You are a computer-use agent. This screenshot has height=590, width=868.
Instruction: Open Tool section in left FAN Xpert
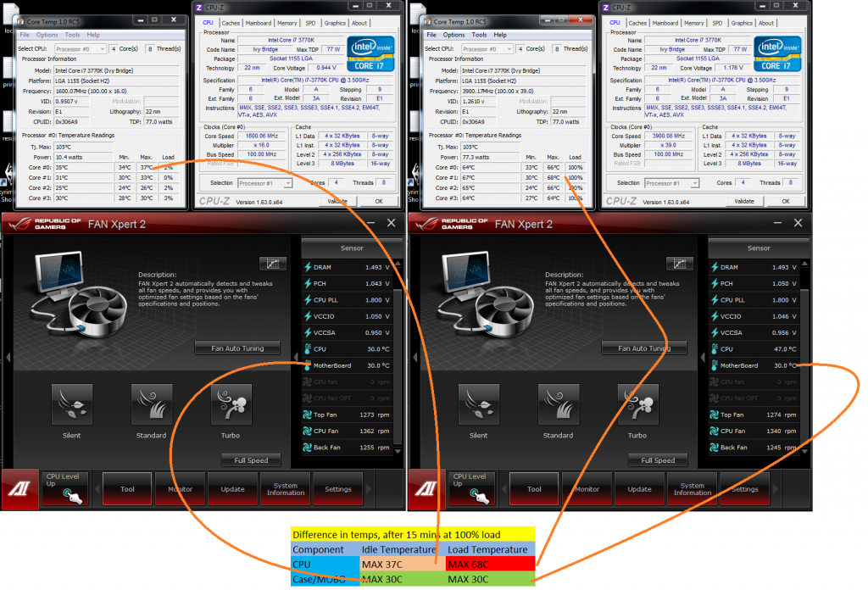coord(127,489)
